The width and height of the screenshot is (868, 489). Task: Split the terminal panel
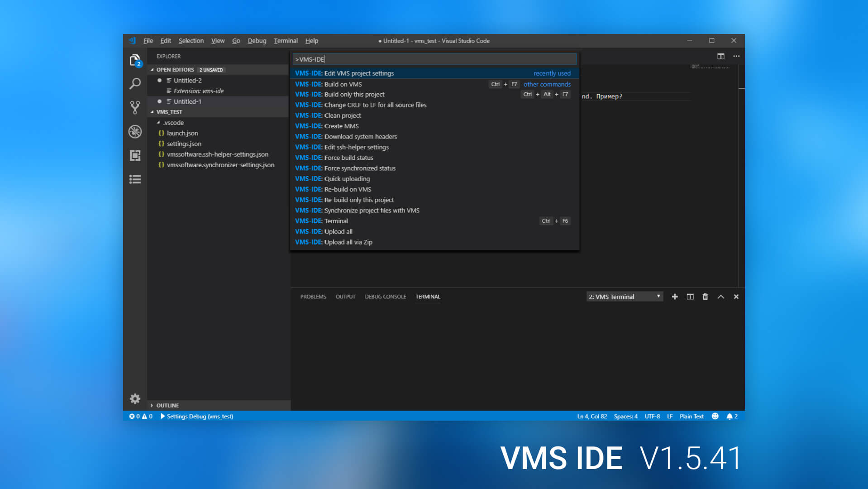tap(690, 297)
